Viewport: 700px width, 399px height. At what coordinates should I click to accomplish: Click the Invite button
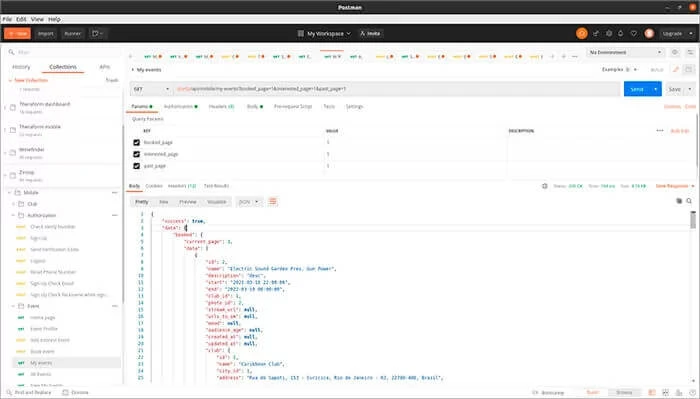[x=371, y=33]
